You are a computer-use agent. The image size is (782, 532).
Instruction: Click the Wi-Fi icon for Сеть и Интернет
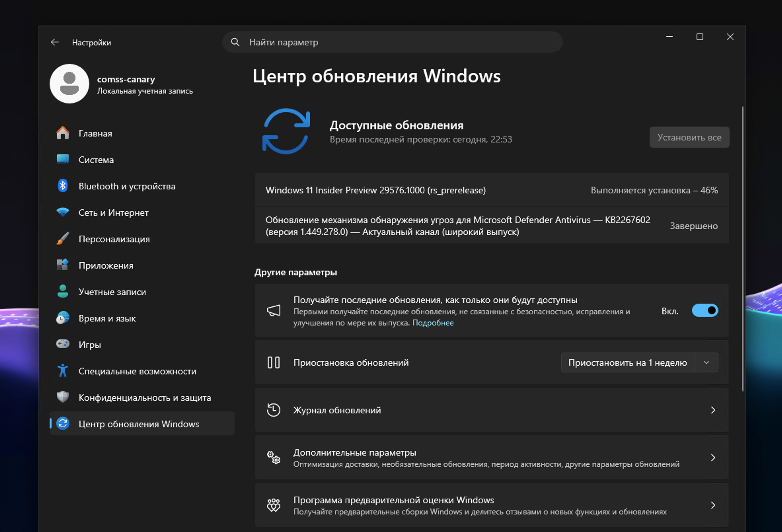pyautogui.click(x=63, y=212)
